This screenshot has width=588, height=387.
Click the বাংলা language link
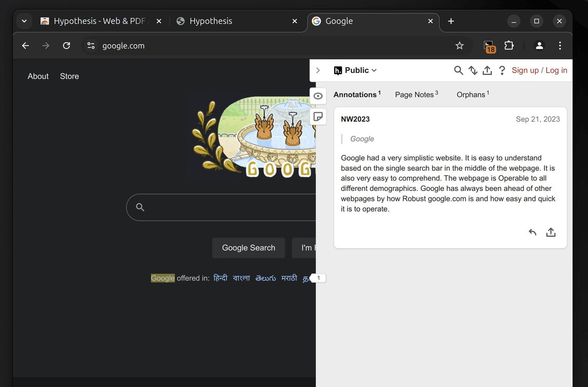click(241, 278)
